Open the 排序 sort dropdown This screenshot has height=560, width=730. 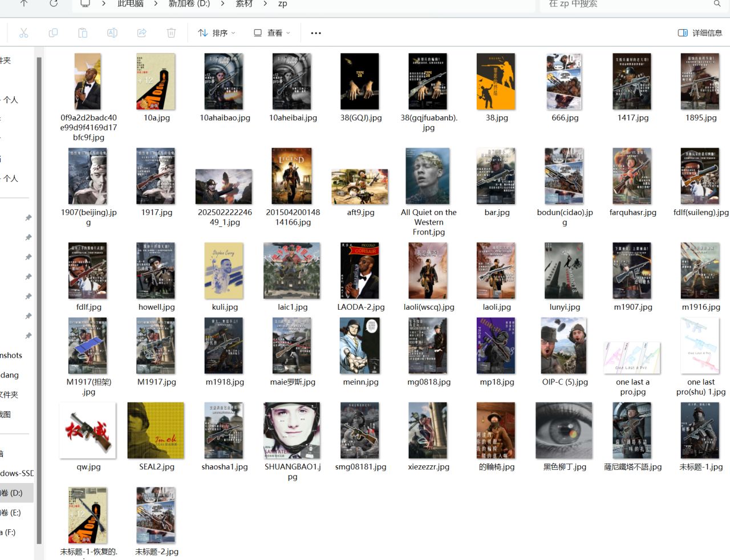coord(216,33)
